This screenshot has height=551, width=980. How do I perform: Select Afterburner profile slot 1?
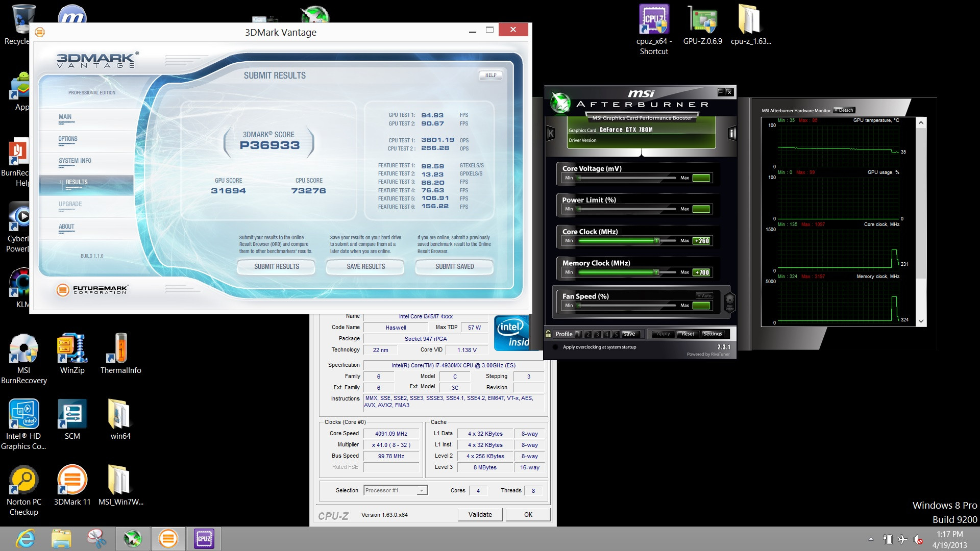coord(578,334)
